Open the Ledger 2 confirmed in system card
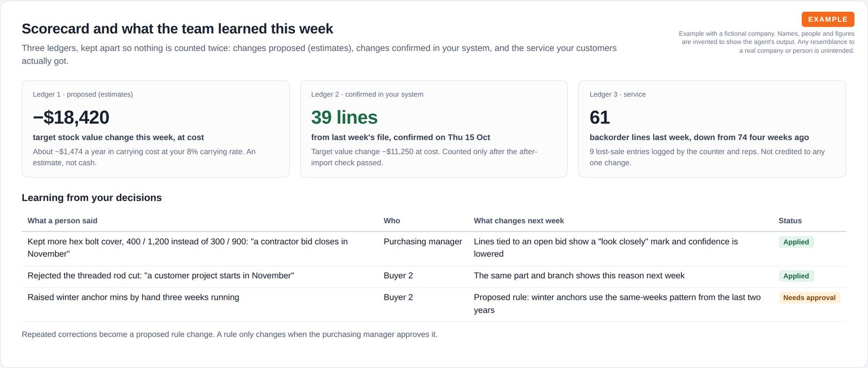The height and width of the screenshot is (368, 868). pyautogui.click(x=434, y=129)
